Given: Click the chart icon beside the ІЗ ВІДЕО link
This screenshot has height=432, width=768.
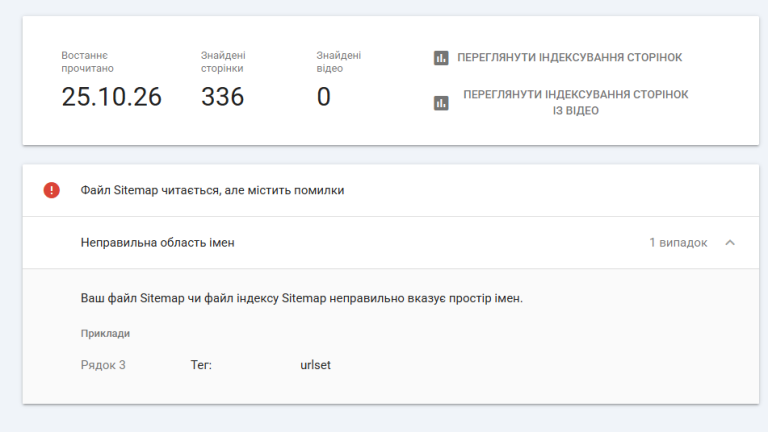Looking at the screenshot, I should tap(441, 103).
